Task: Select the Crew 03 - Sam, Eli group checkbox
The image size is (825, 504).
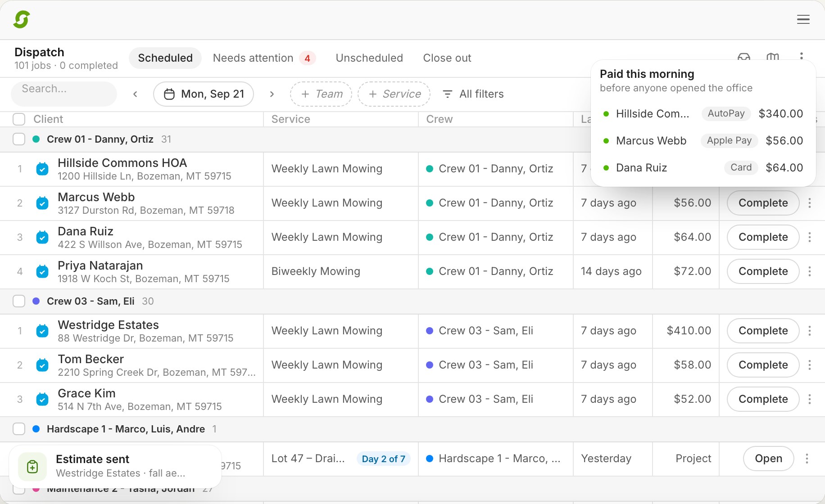Action: tap(19, 301)
